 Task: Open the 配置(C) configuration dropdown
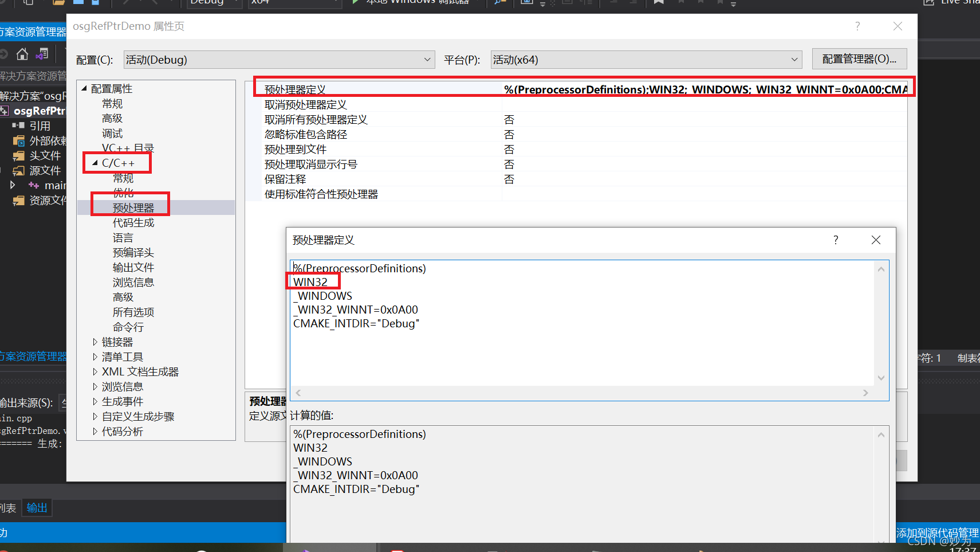point(279,60)
